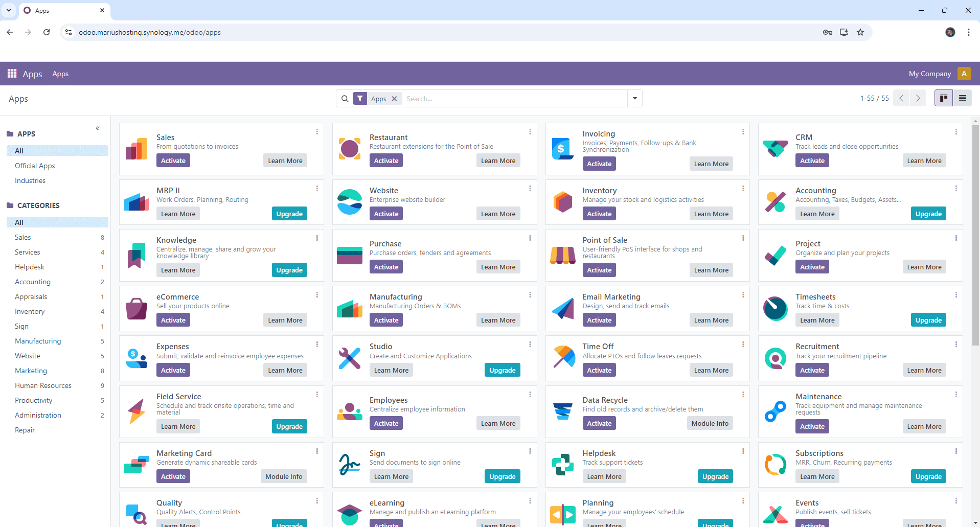Open the Sales card three-dot menu
980x527 pixels.
pos(317,132)
